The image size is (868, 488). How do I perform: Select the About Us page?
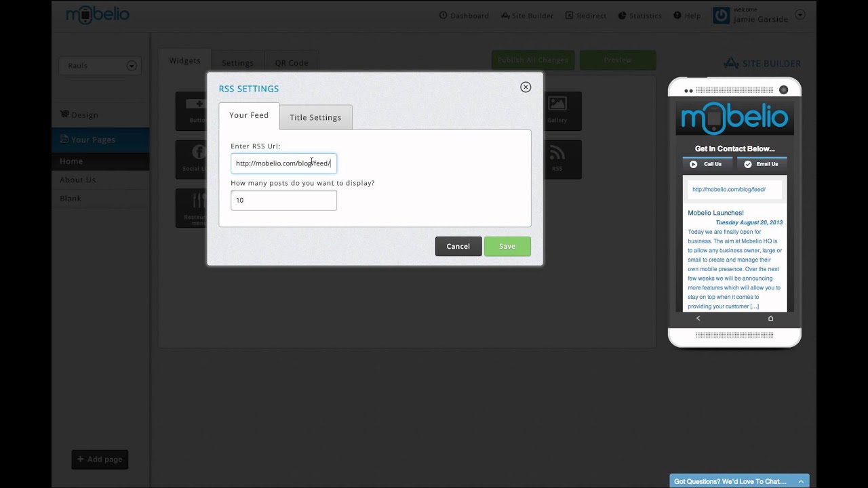[x=78, y=180]
